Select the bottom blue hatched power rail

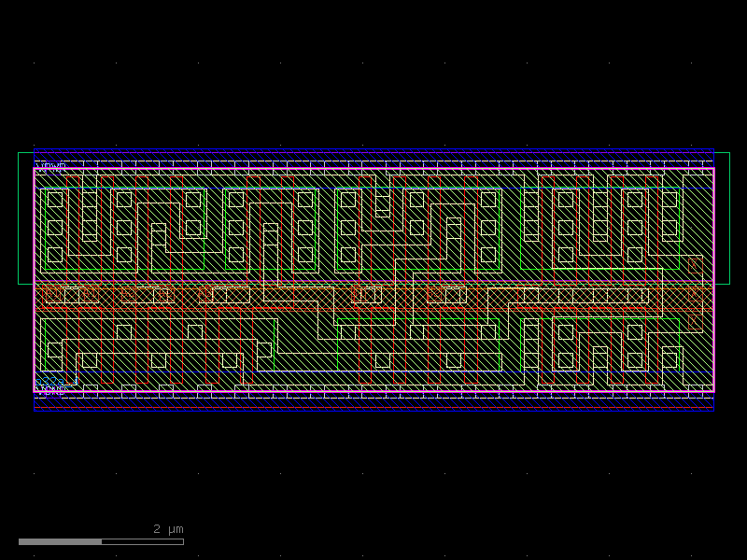[x=373, y=401]
